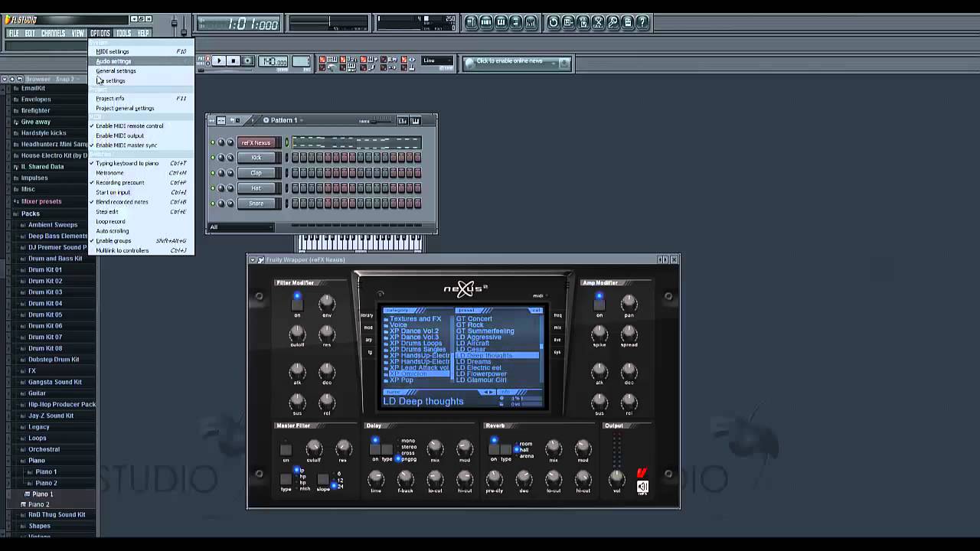Adjust the Master Filter cutoff knob
The image size is (980, 551).
point(314,448)
